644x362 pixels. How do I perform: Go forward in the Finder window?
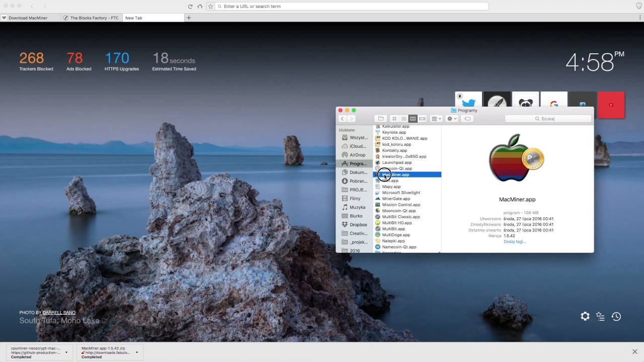coord(352,119)
